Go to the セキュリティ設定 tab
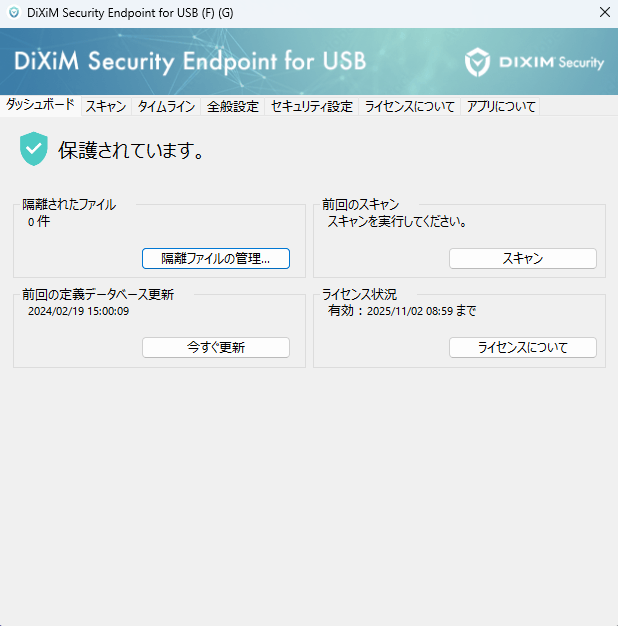The image size is (618, 626). [x=311, y=106]
